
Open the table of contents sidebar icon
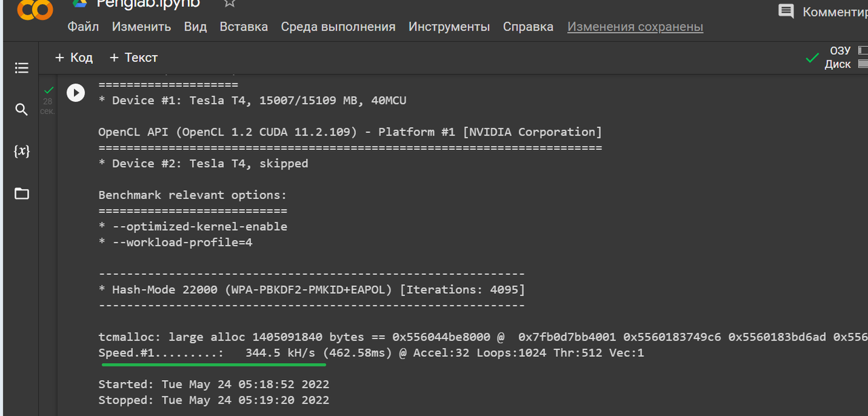point(22,68)
